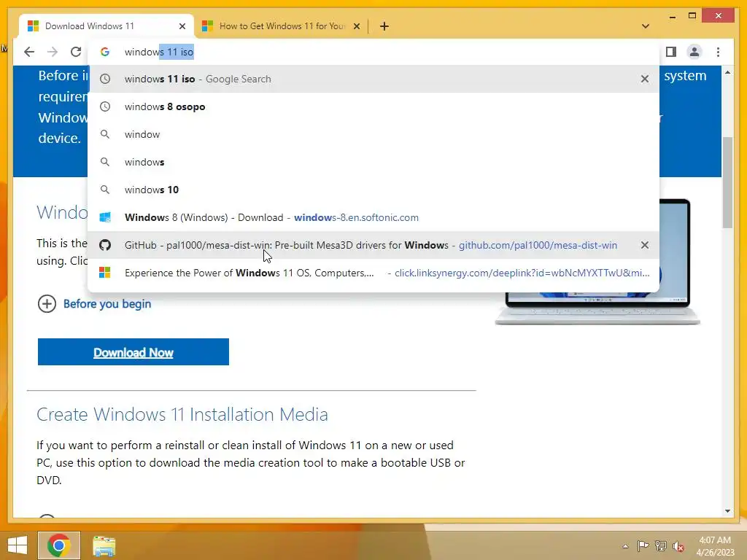Open the Windows Start button
This screenshot has height=560, width=747.
18,545
